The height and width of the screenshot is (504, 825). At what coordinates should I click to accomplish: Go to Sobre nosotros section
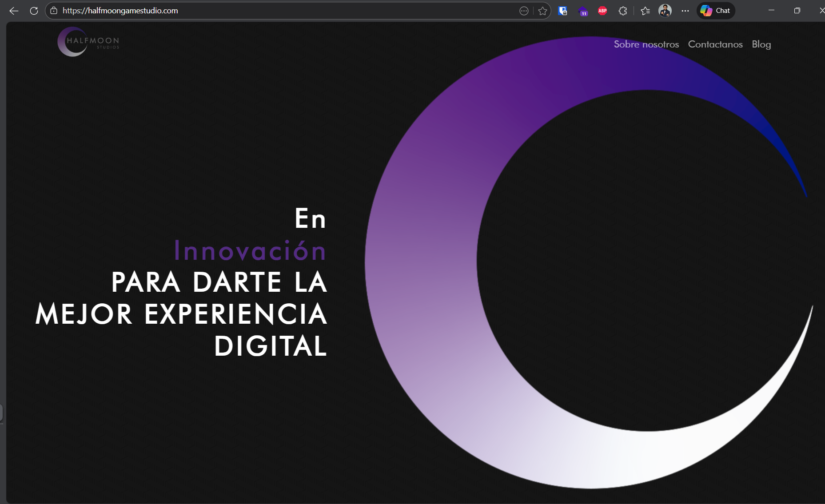(x=646, y=44)
